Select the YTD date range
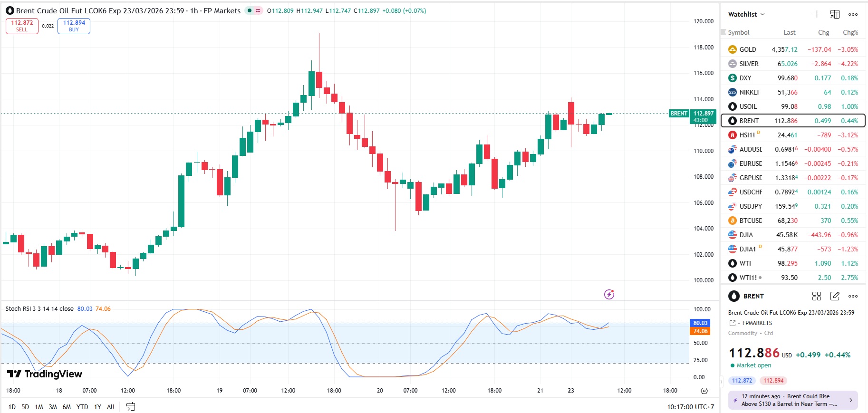This screenshot has width=868, height=413. (82, 407)
